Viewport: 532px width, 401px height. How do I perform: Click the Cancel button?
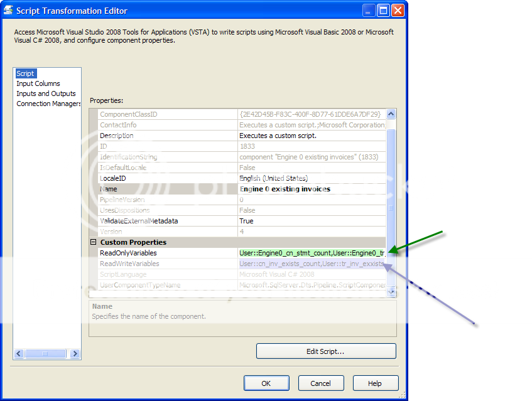point(320,383)
